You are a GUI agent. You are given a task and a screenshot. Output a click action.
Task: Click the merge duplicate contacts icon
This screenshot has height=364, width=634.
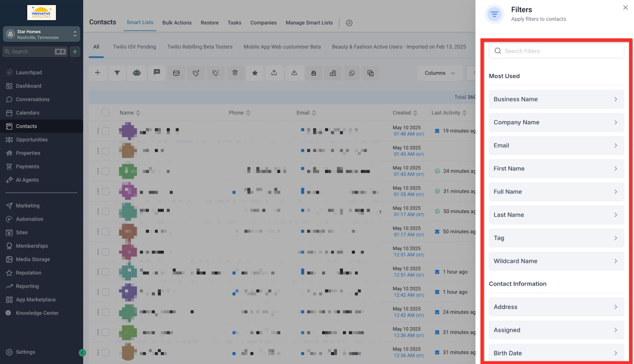(370, 73)
